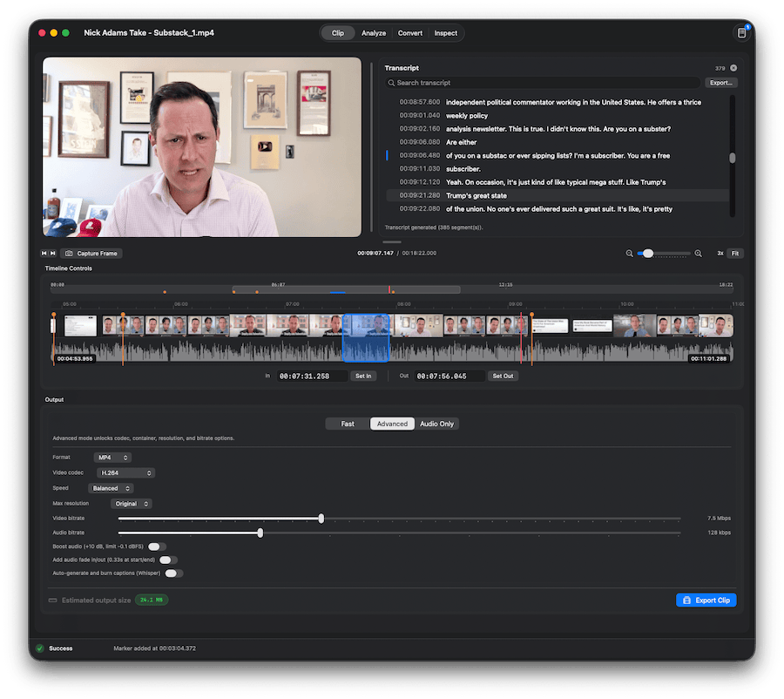Select the zoom in magnifier icon
Screen dimensions: 784x699
click(x=698, y=253)
